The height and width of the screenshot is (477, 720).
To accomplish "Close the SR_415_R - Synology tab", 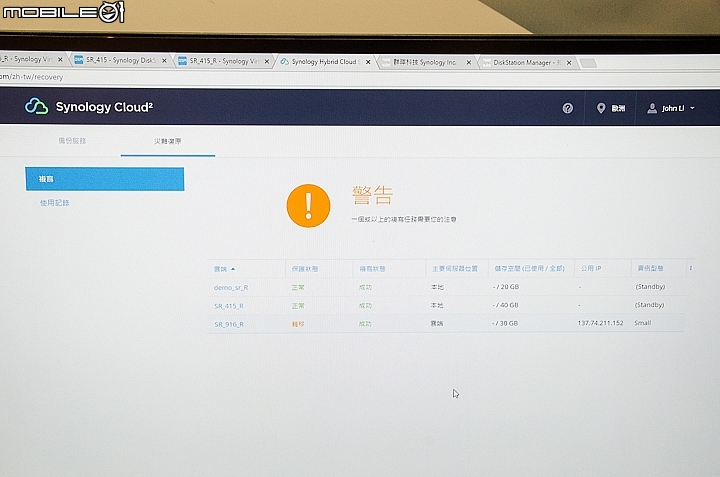I will pyautogui.click(x=267, y=61).
